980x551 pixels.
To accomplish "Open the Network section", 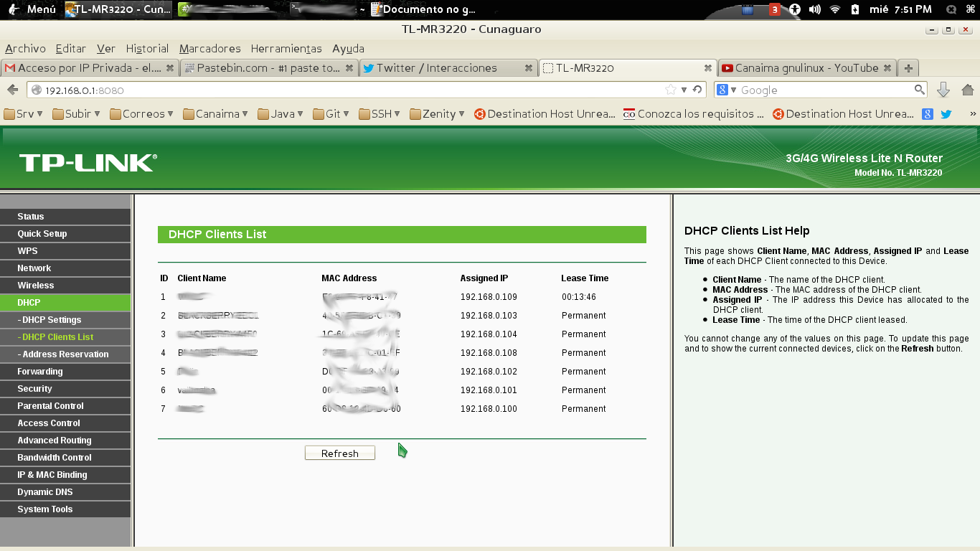I will 65,268.
